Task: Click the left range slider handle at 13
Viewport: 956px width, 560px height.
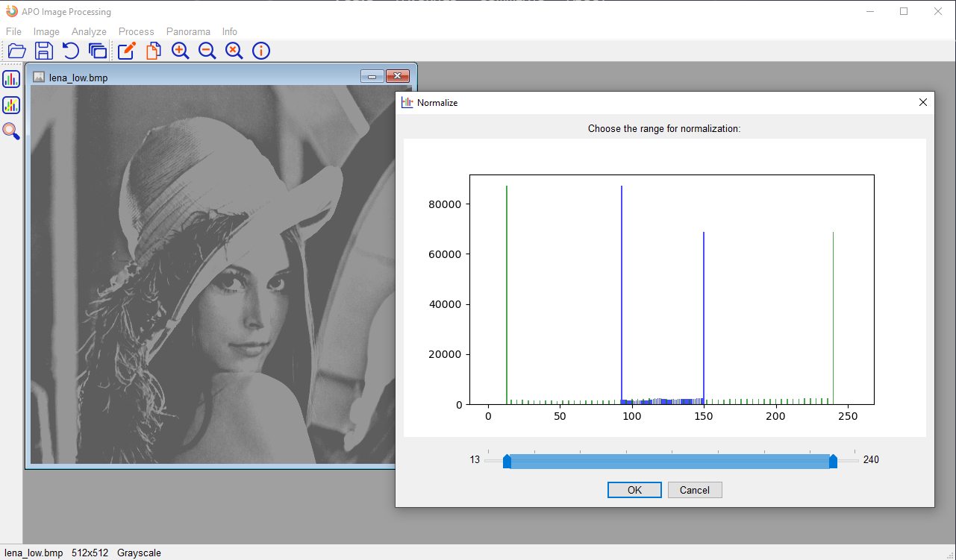Action: click(507, 462)
